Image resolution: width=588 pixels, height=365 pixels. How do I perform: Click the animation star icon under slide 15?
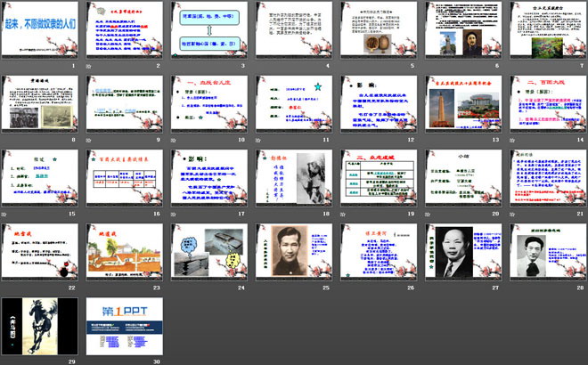click(x=4, y=215)
